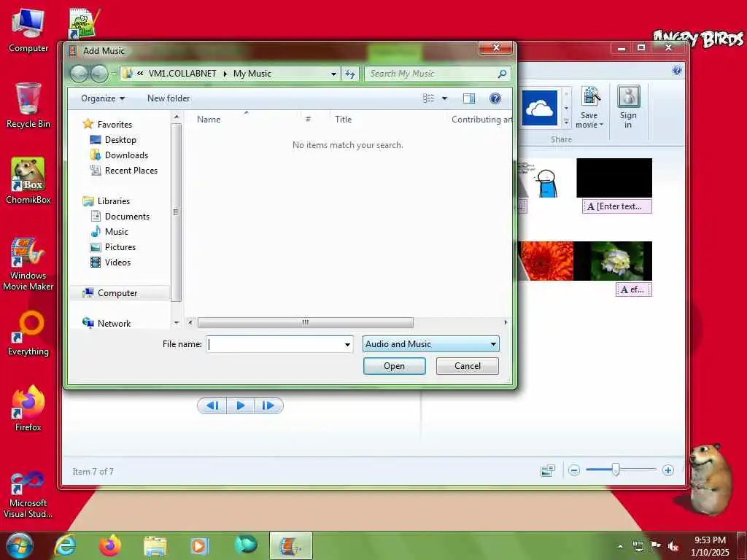Click the navigation history dropdown next to Forward

[114, 74]
